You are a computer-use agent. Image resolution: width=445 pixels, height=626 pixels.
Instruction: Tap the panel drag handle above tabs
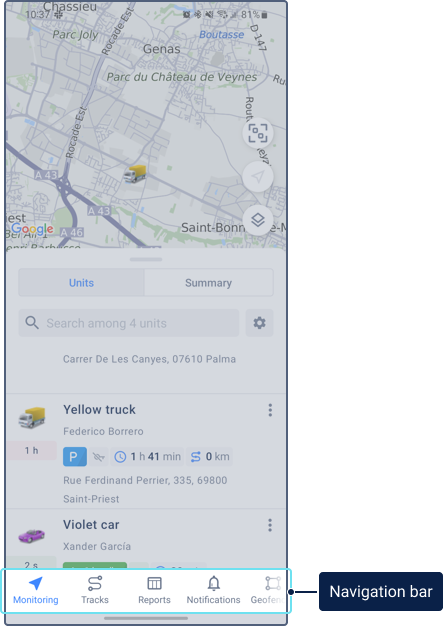146,260
